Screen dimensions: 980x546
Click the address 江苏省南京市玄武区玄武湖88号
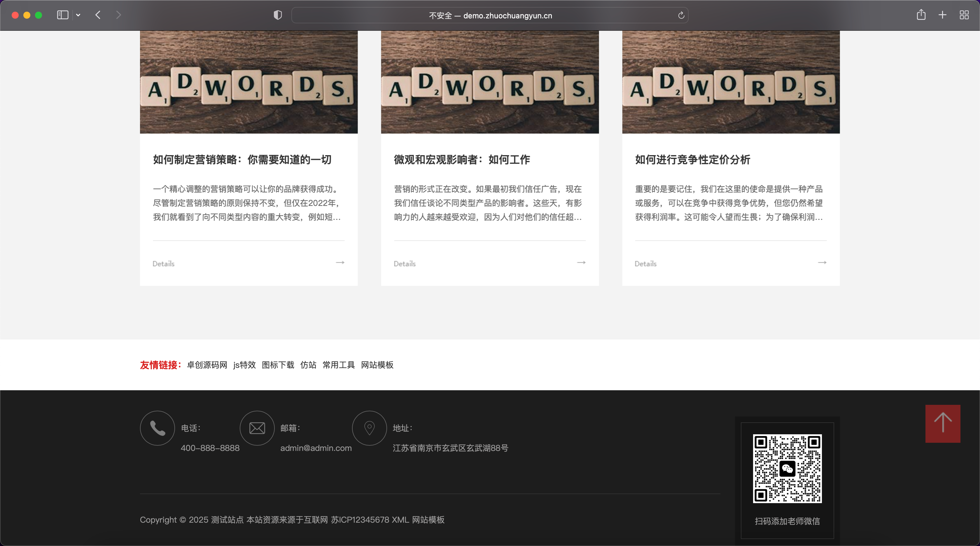point(450,448)
